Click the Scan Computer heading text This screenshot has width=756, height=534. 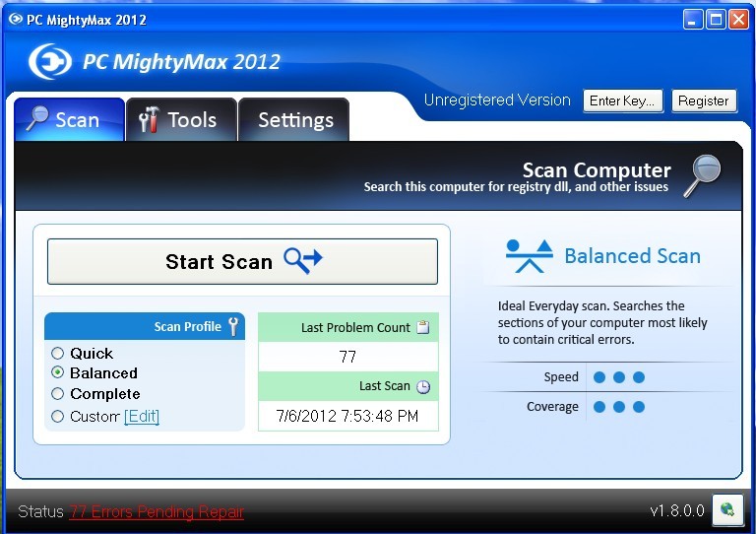[x=597, y=169]
